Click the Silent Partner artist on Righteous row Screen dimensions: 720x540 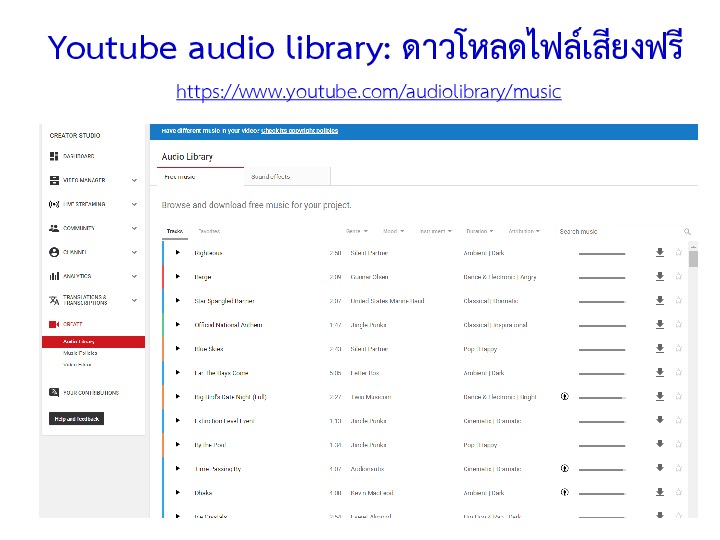point(369,253)
